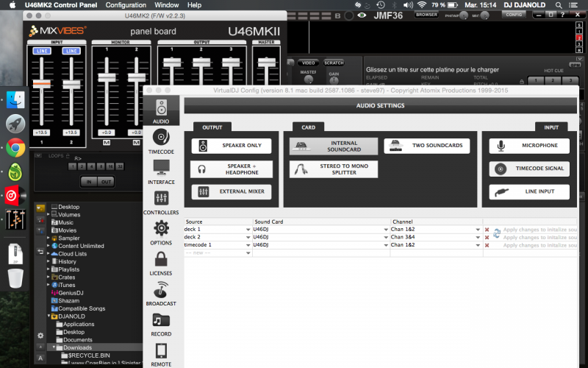Toggle the LINE button on input channel 1
Screen dimensions: 588x368
click(x=42, y=51)
